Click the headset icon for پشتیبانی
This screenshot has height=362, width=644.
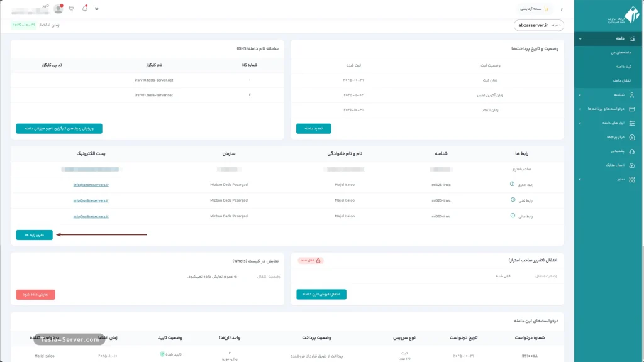coord(631,151)
